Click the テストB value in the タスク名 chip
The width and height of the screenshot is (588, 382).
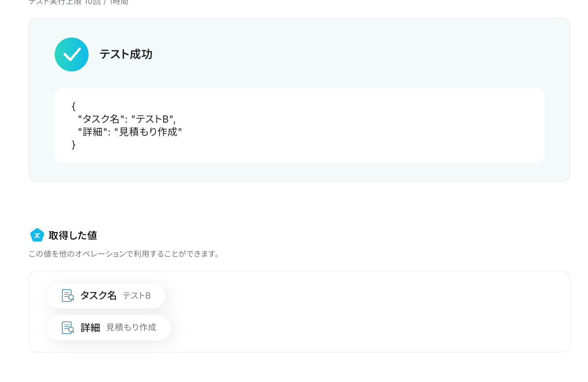[137, 296]
